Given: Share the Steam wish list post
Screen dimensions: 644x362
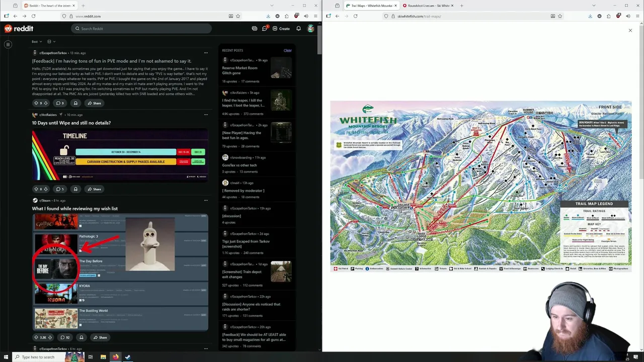Looking at the screenshot, I should 100,337.
